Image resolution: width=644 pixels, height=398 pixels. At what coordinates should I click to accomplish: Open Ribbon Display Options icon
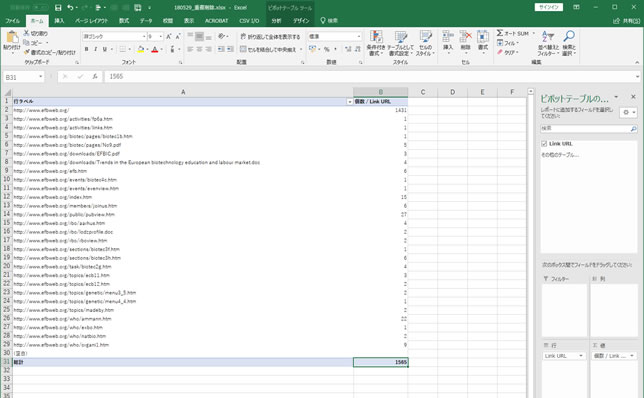576,7
